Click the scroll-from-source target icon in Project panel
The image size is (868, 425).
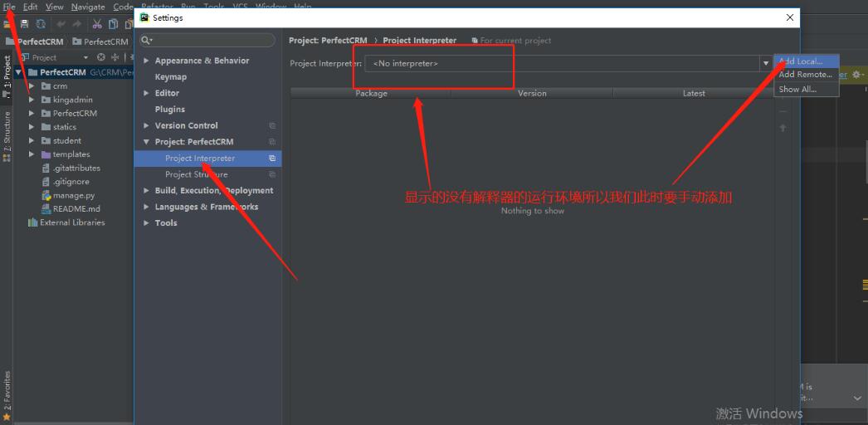(100, 57)
